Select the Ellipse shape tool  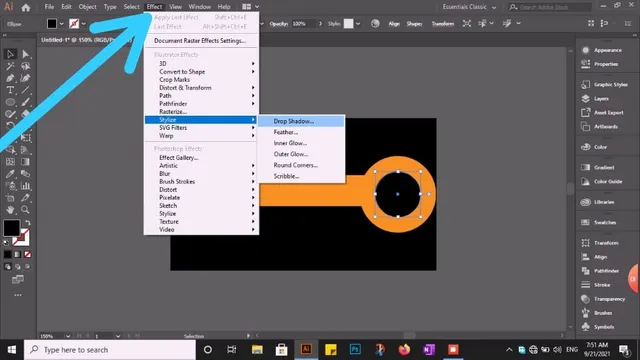pyautogui.click(x=10, y=102)
